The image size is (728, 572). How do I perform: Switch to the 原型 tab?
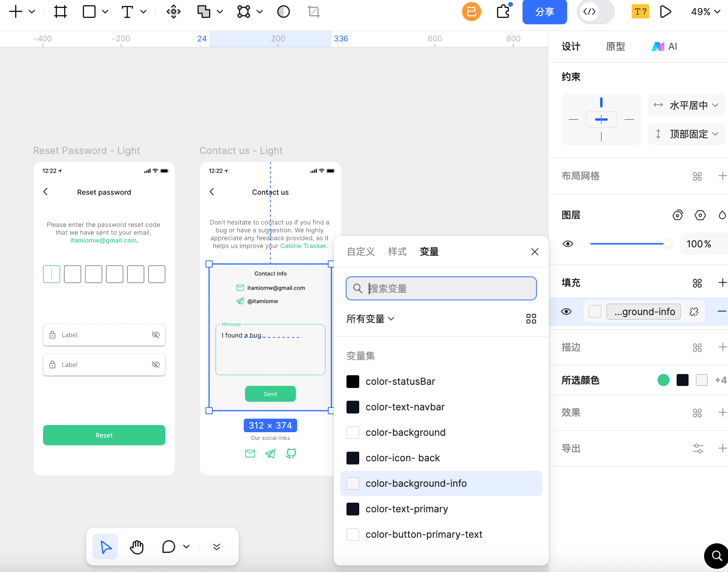pyautogui.click(x=615, y=46)
